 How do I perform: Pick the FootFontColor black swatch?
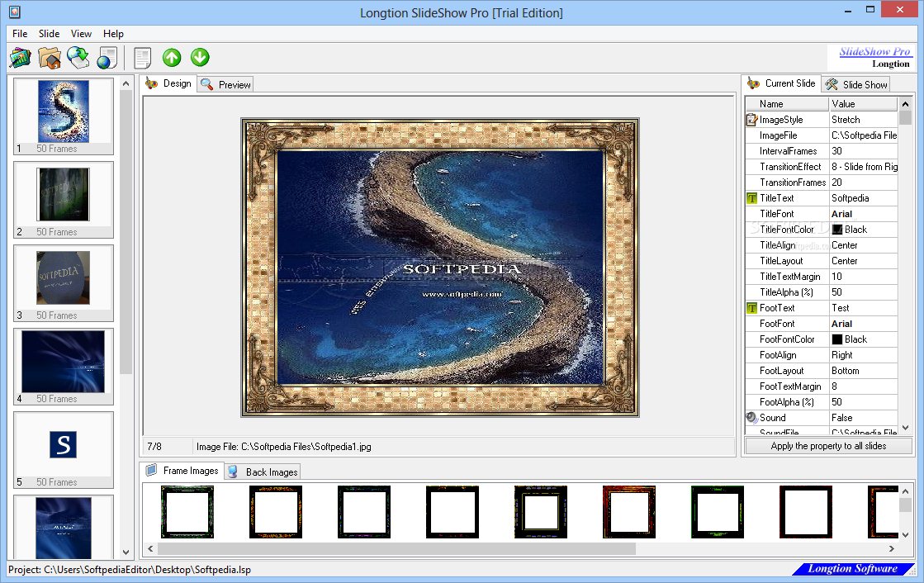[836, 339]
